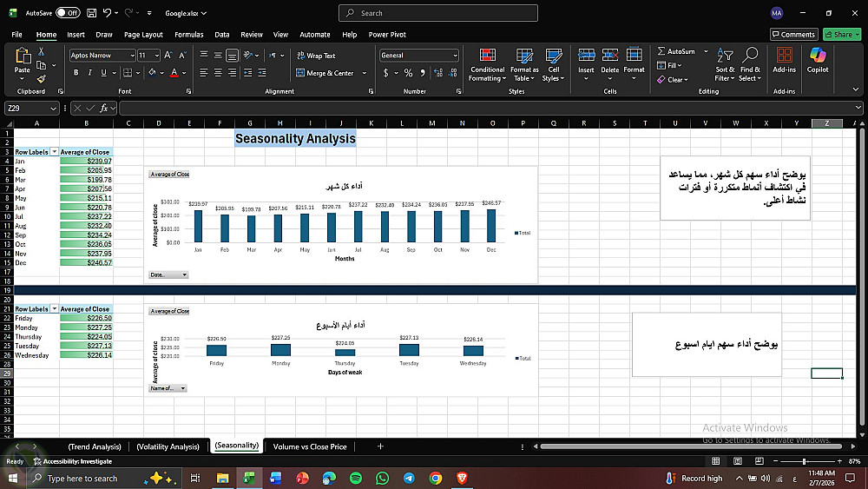Open the File menu
Viewport: 868px width, 489px height.
[x=16, y=35]
